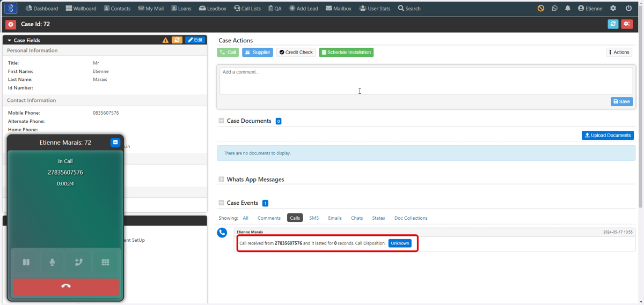Open Call Lists

[247, 9]
